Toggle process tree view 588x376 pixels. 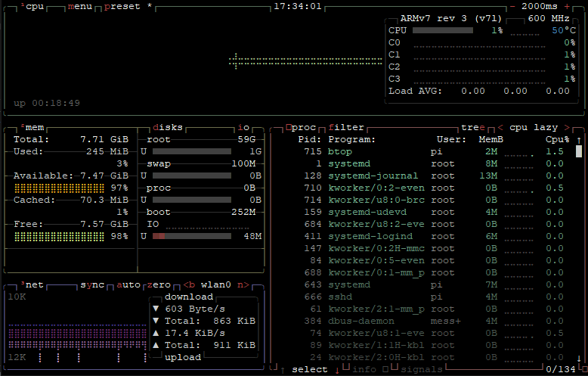pyautogui.click(x=473, y=127)
